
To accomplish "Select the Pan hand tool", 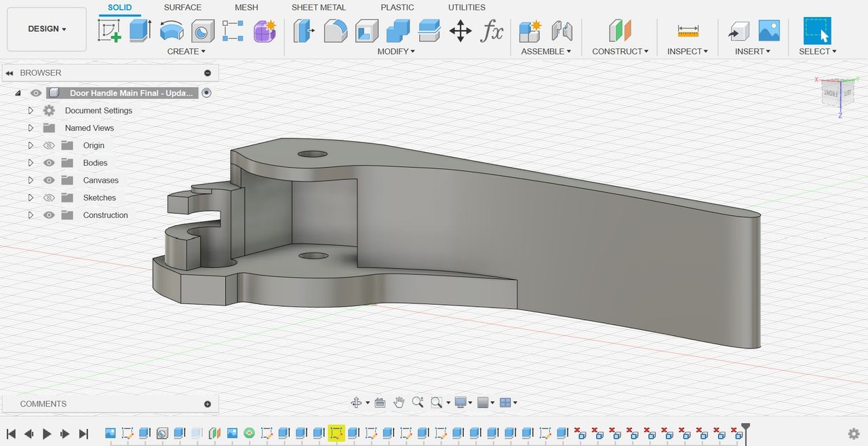I will pyautogui.click(x=399, y=403).
